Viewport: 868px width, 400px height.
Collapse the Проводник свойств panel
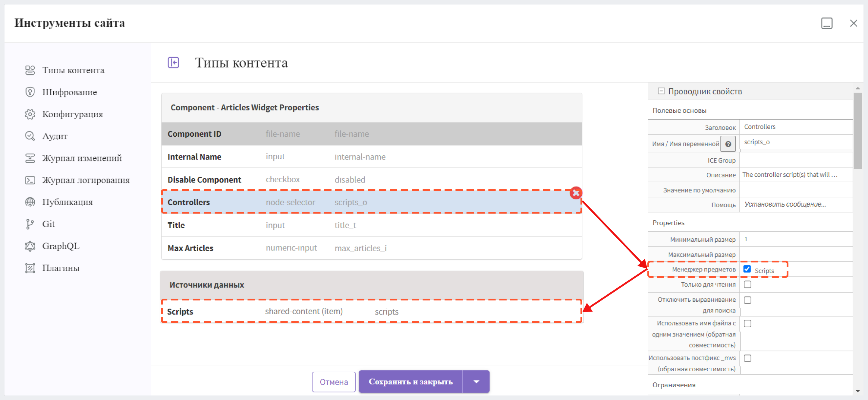click(x=661, y=91)
